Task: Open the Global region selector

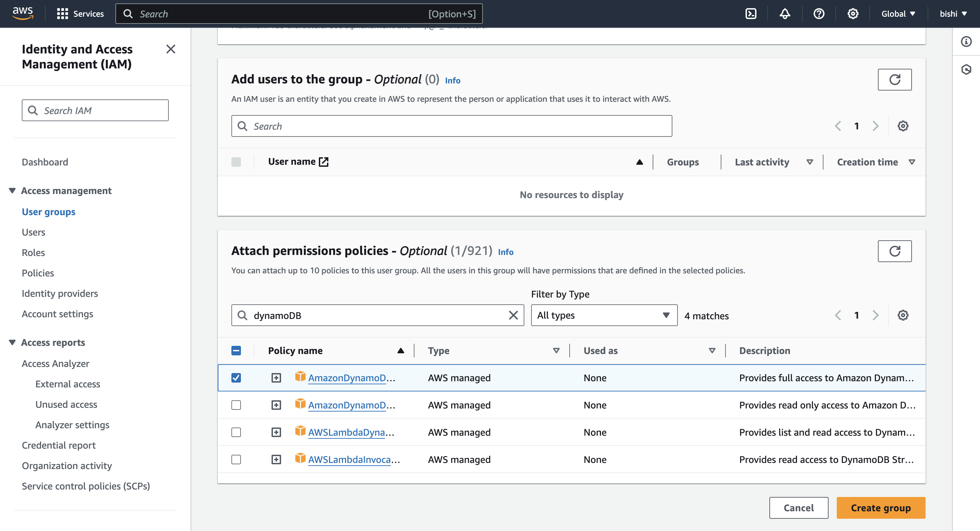Action: pos(898,14)
